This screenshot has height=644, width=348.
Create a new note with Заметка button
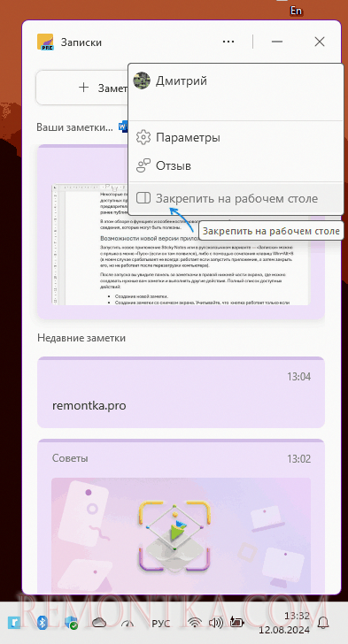click(82, 88)
